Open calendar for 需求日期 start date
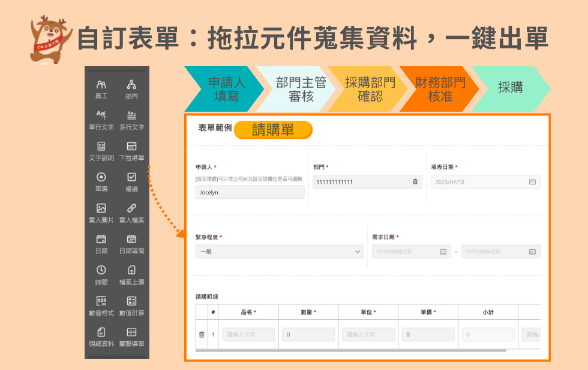Image resolution: width=588 pixels, height=370 pixels. [443, 252]
